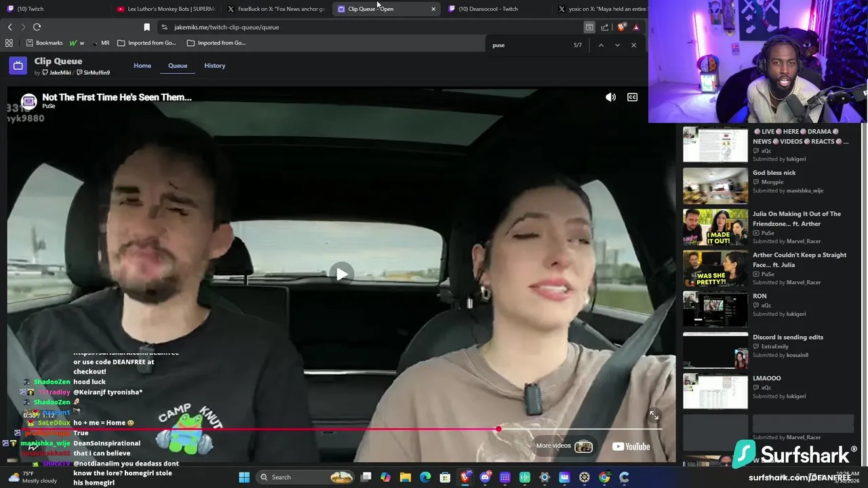Viewport: 868px width, 488px height.
Task: Mute the clip audio via speaker icon
Action: pyautogui.click(x=610, y=98)
